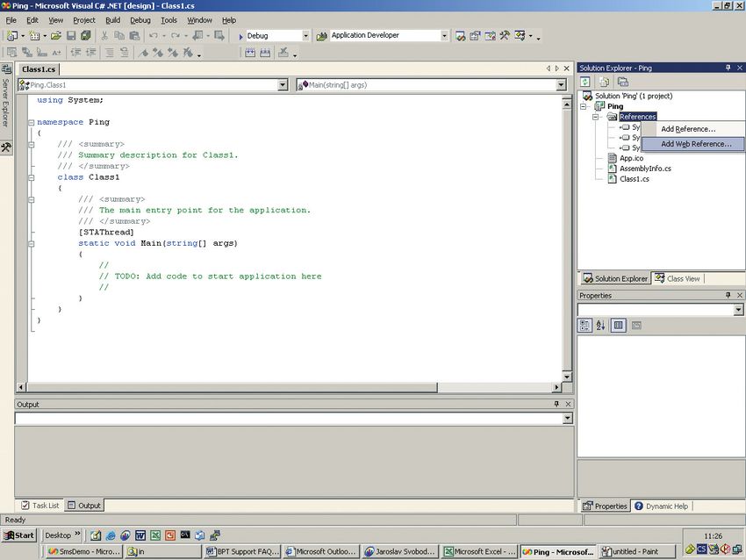Screen dimensions: 746x560
Task: Click the Solution Explorer Properties toolbar icon
Action: click(623, 82)
